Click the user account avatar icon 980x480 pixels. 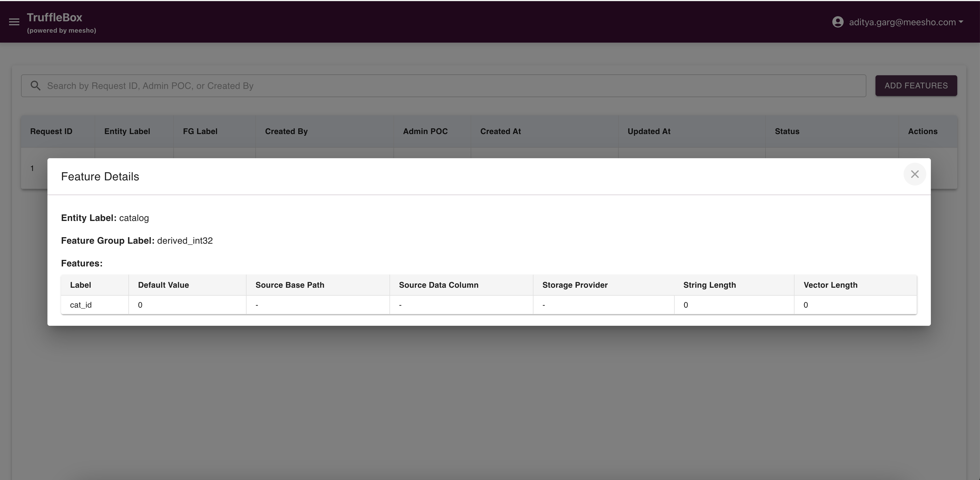(838, 22)
